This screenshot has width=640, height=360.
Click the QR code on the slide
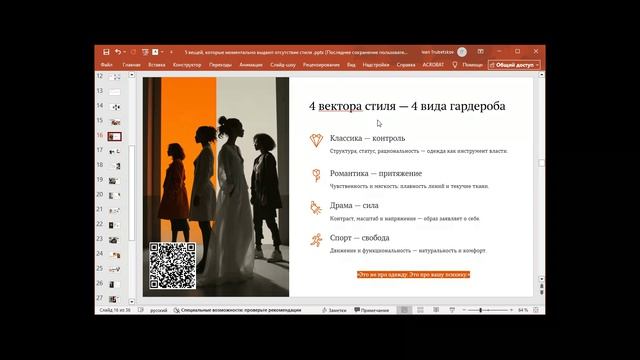172,265
